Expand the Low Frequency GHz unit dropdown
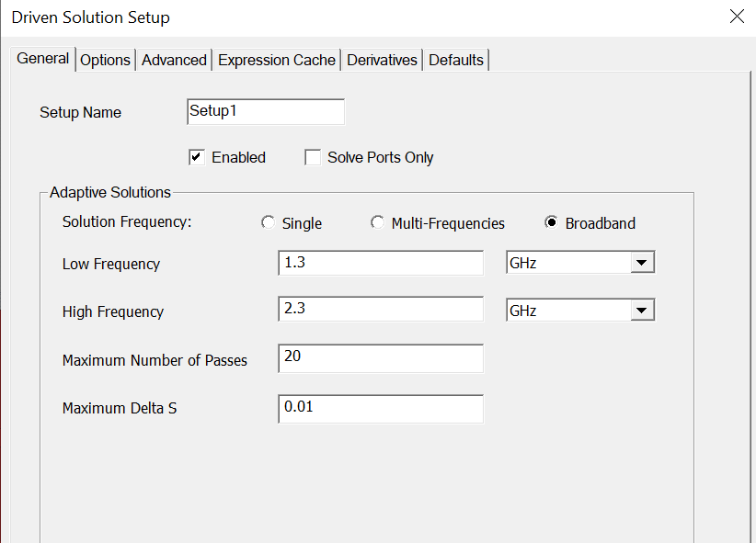The image size is (756, 544). [642, 263]
